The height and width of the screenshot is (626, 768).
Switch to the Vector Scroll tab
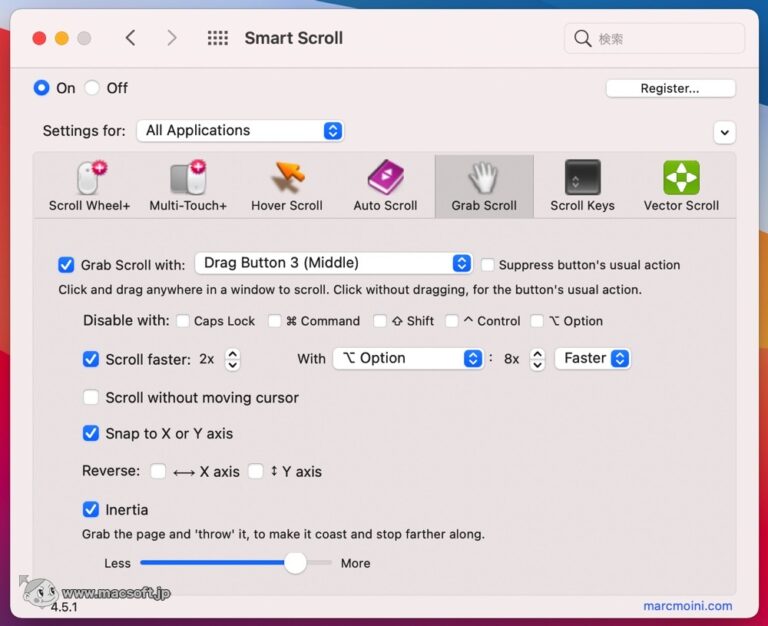(681, 186)
